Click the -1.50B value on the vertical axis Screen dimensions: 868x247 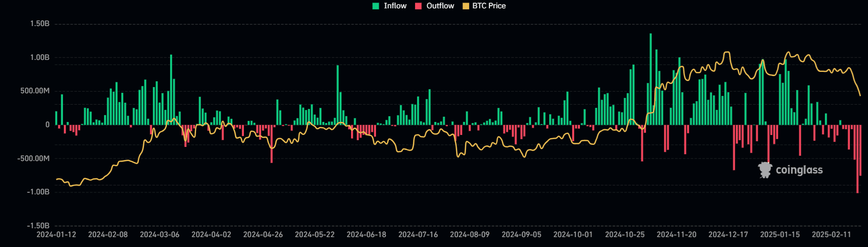click(x=38, y=226)
